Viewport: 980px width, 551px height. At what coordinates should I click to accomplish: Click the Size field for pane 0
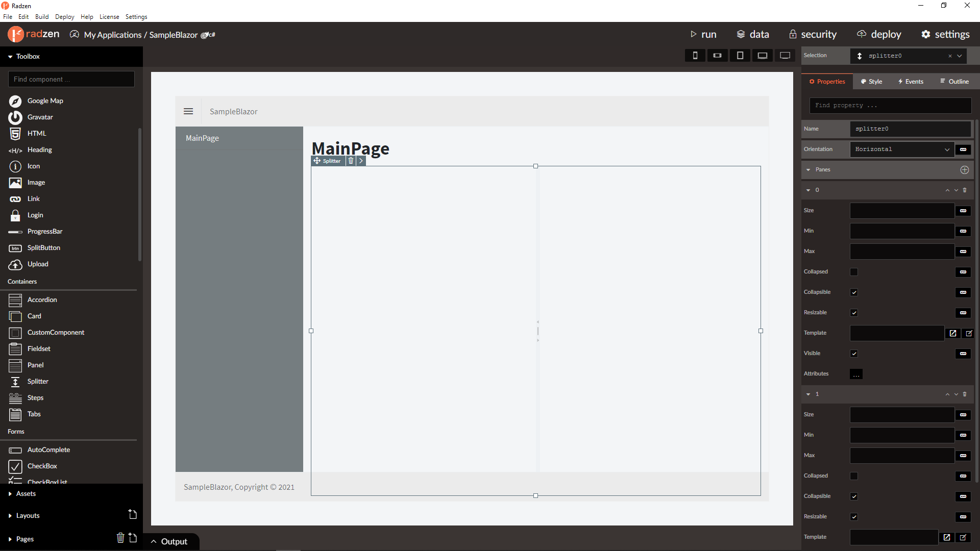(902, 211)
